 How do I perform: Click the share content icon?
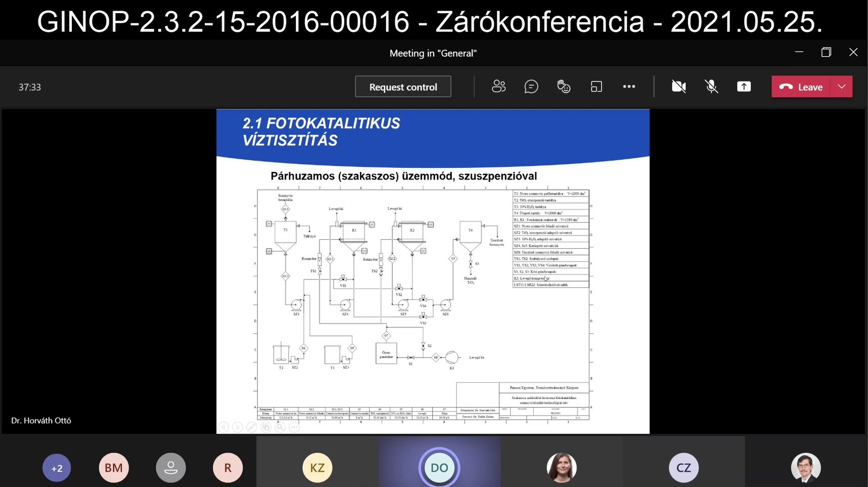[x=744, y=86]
